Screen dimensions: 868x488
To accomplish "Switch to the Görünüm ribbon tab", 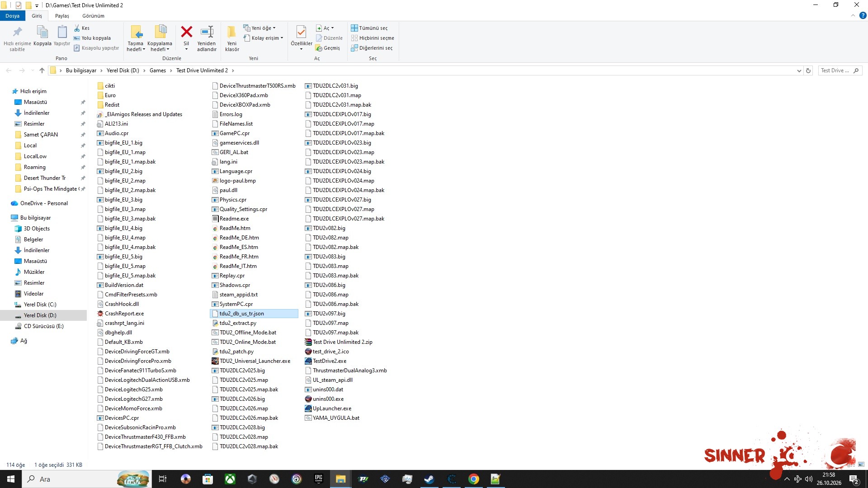I will click(x=93, y=16).
